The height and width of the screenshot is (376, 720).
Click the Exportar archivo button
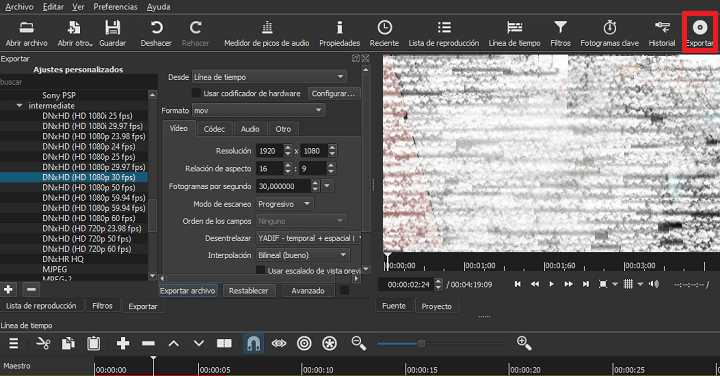click(x=187, y=291)
